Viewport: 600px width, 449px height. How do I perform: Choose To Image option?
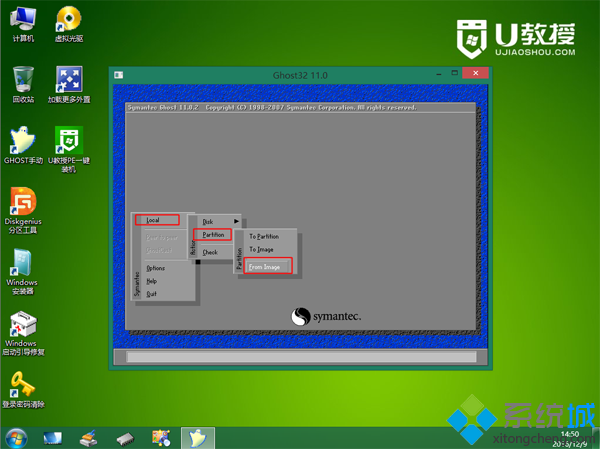tap(261, 250)
